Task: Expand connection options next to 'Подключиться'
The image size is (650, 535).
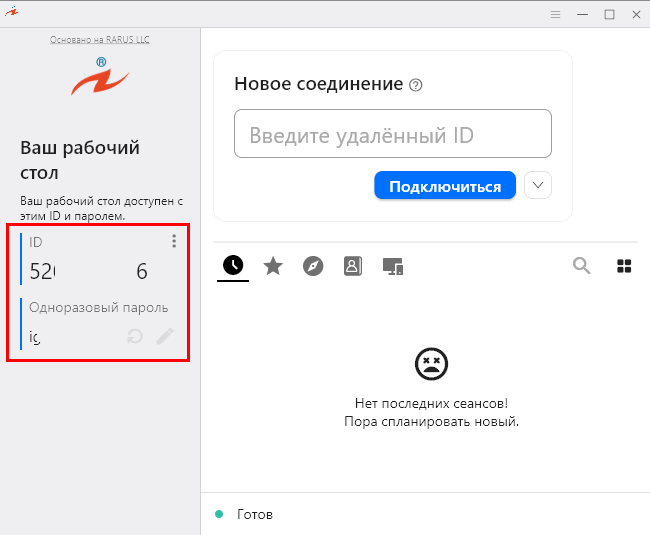Action: click(538, 186)
